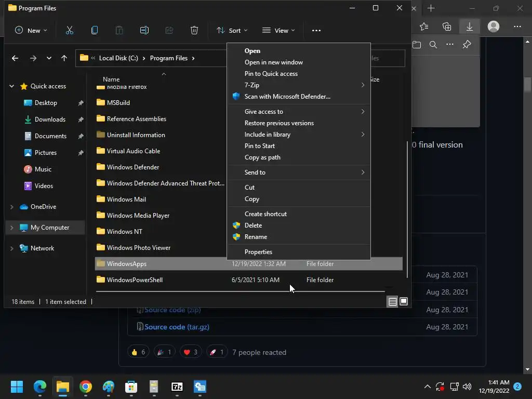Open the View dropdown menu
The width and height of the screenshot is (532, 399).
pyautogui.click(x=278, y=31)
